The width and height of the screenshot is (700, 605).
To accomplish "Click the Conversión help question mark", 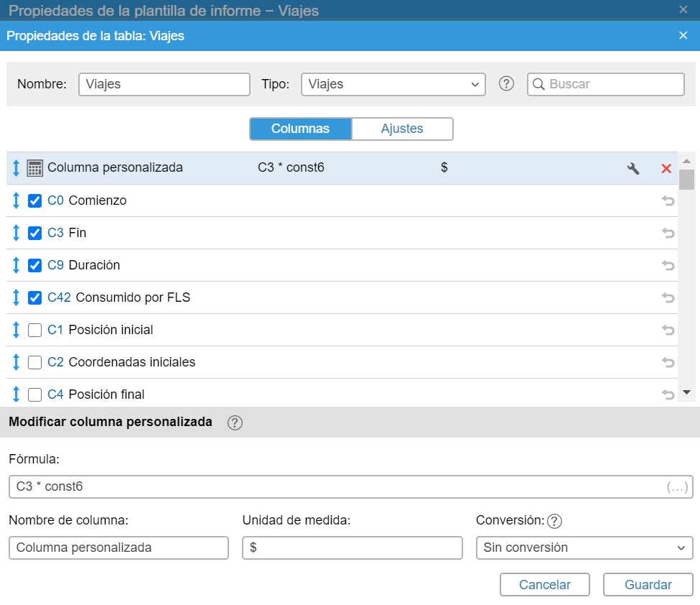I will (554, 521).
